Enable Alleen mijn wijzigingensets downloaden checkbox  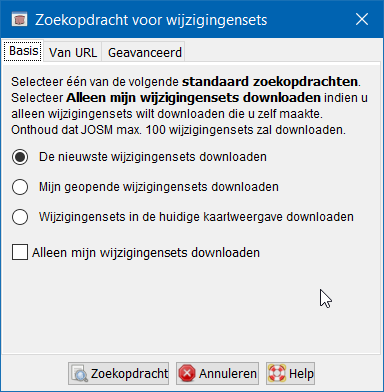point(20,252)
